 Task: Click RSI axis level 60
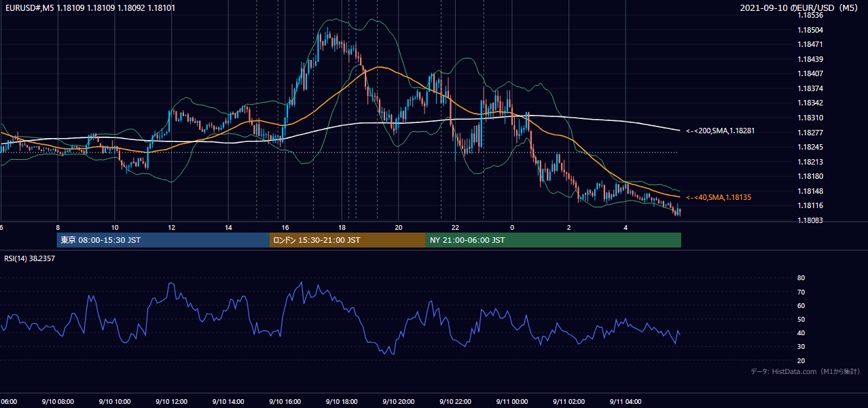click(x=801, y=305)
